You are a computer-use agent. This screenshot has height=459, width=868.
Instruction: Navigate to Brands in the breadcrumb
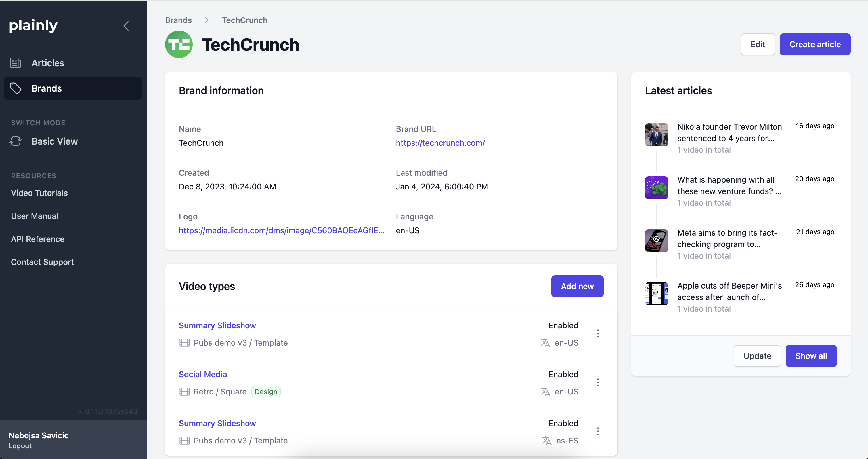pos(178,20)
